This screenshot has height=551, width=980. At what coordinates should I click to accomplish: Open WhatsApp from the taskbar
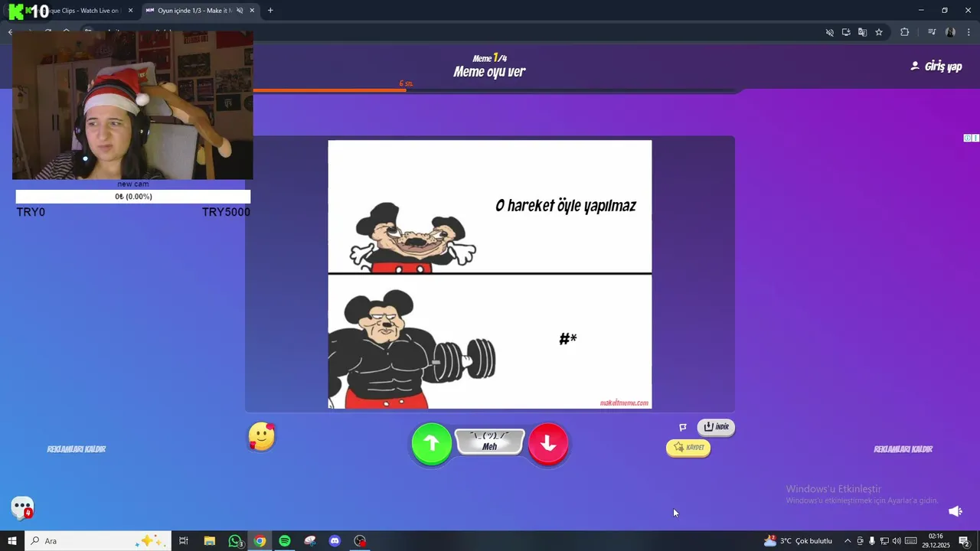235,541
